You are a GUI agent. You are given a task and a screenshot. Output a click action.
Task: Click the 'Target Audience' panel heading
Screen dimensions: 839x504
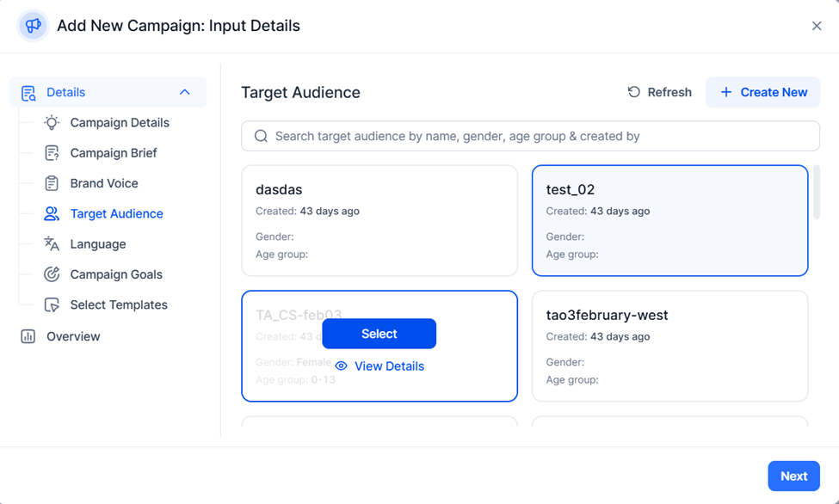(x=300, y=93)
